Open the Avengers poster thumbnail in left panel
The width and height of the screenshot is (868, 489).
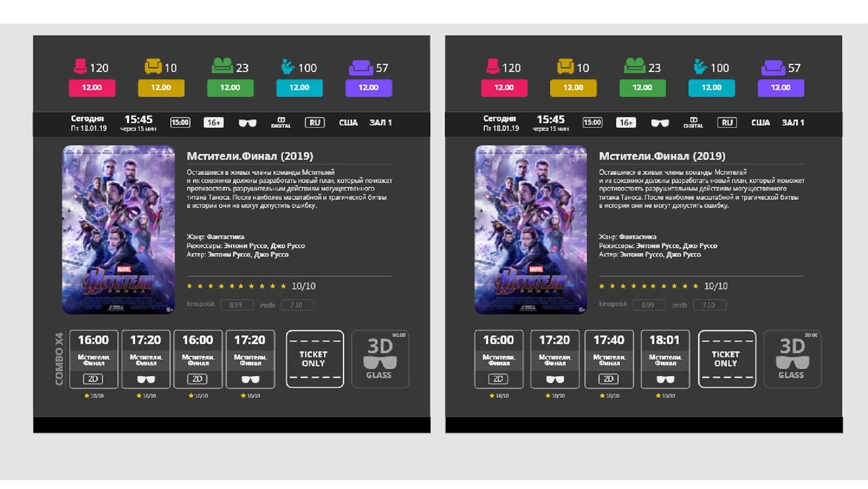pos(118,230)
